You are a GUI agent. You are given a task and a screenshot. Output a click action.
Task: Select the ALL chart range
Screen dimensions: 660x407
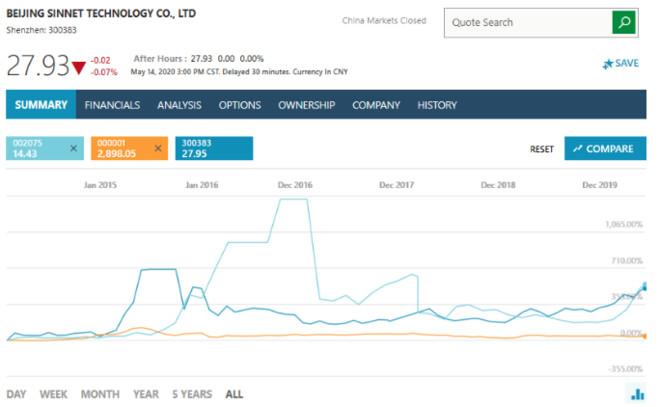click(x=234, y=394)
